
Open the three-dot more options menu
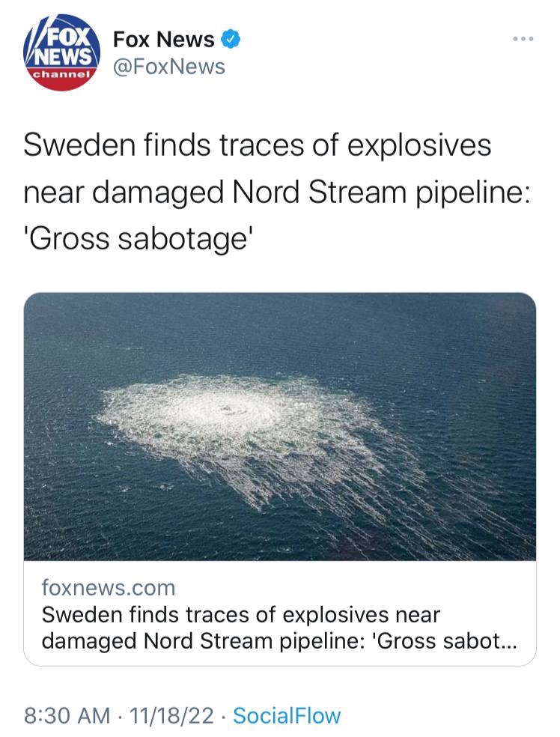(x=523, y=38)
